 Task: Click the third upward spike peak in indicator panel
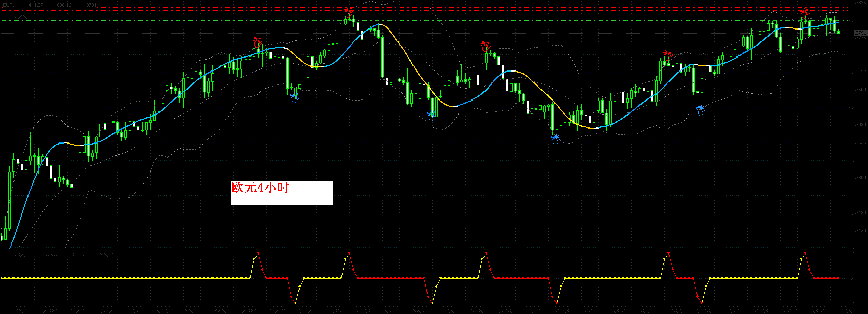486,252
